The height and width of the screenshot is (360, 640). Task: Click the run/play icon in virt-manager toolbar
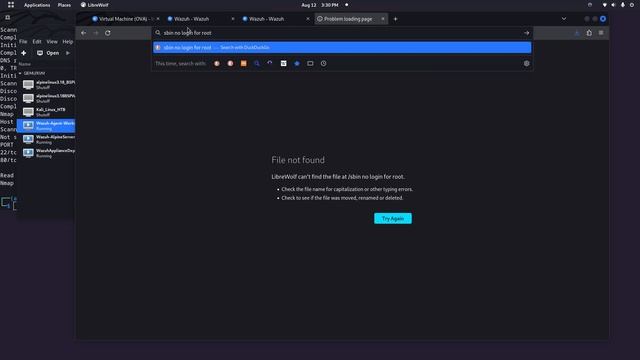(68, 53)
